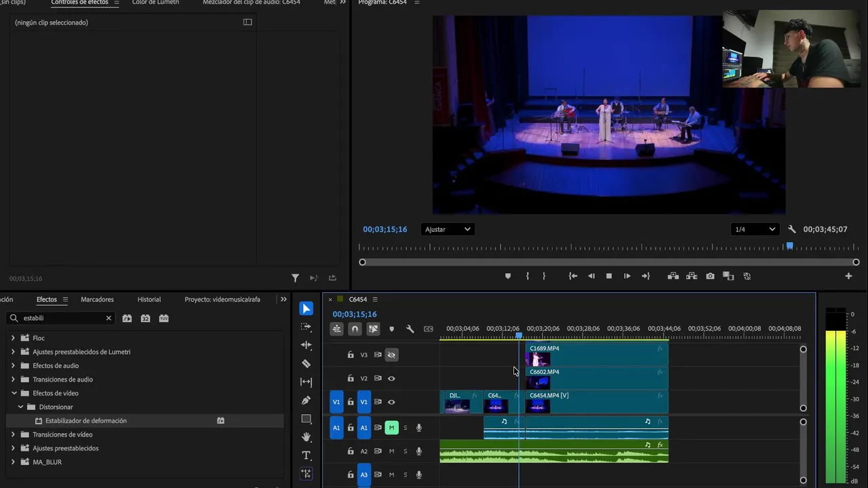
Task: Hide the V2 track output
Action: 391,378
